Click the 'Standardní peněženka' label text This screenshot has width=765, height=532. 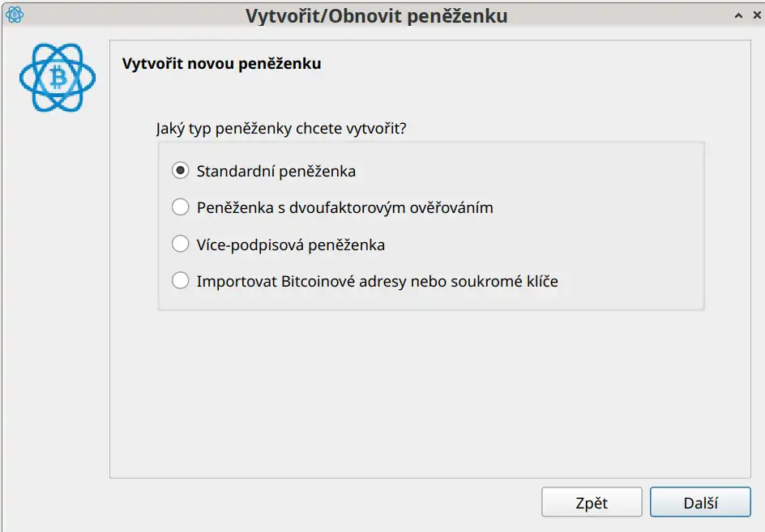click(276, 171)
